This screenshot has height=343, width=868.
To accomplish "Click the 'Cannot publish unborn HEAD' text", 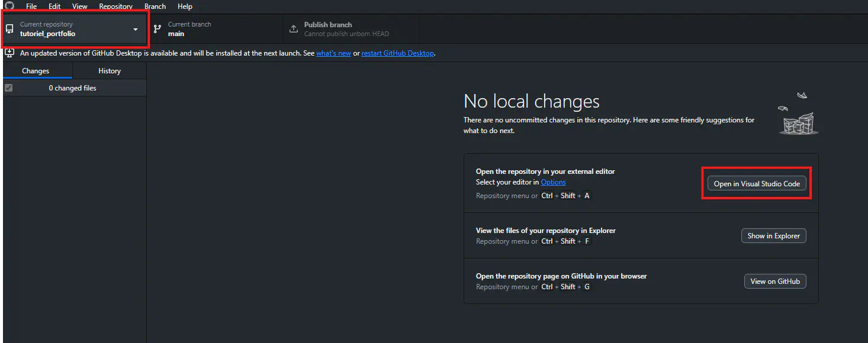I will pos(346,34).
